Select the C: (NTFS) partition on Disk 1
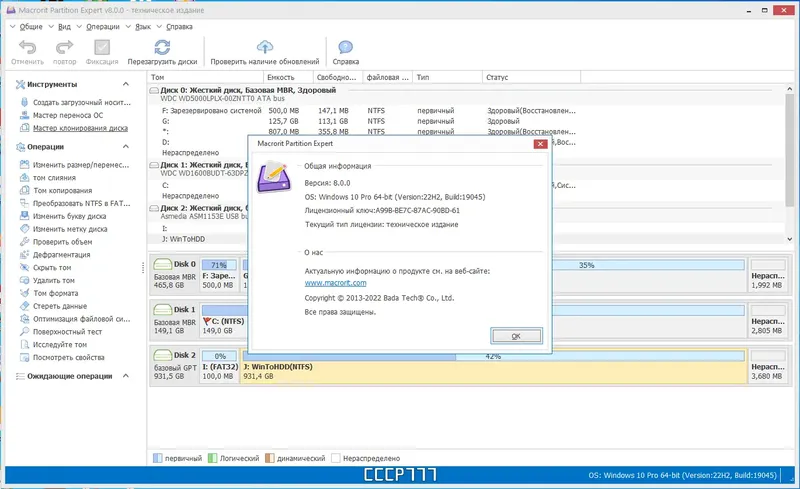Screen dimensions: 800x489 [x=224, y=322]
